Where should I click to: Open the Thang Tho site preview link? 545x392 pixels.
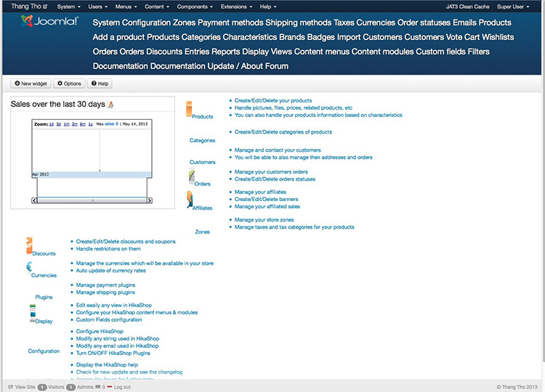click(29, 7)
